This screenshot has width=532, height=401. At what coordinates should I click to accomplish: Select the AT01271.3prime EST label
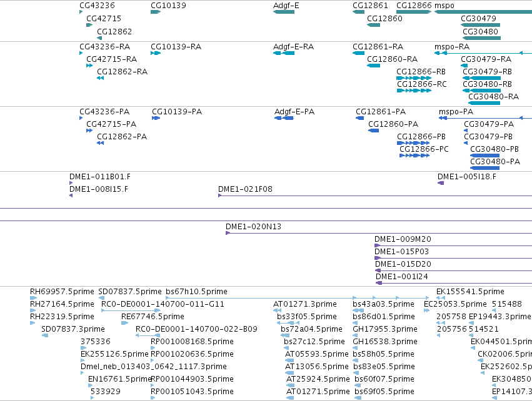(x=304, y=304)
